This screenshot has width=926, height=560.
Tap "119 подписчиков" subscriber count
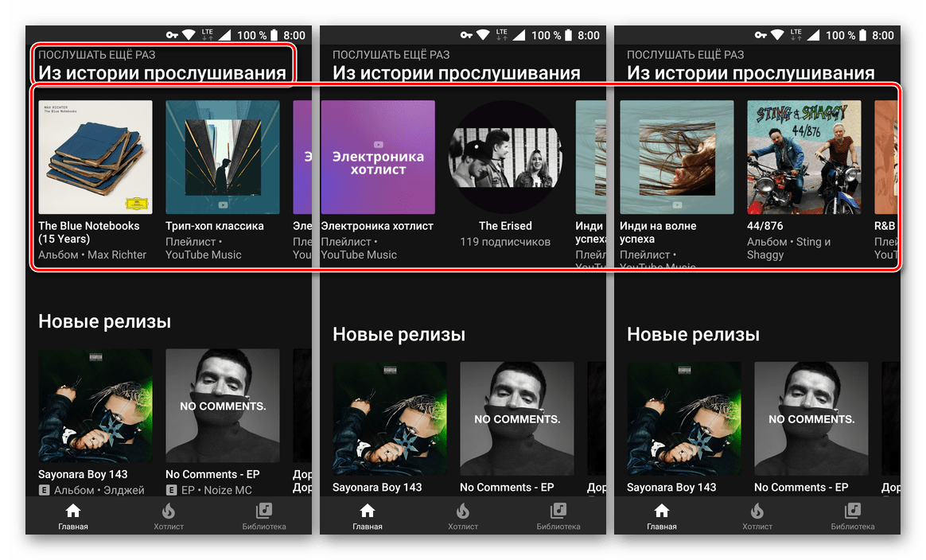point(505,242)
